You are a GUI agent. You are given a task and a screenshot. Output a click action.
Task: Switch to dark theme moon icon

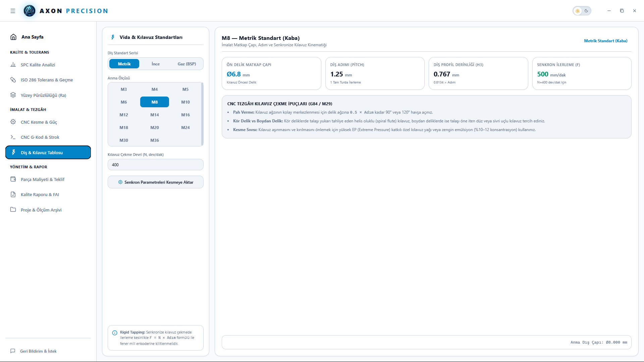coord(586,11)
